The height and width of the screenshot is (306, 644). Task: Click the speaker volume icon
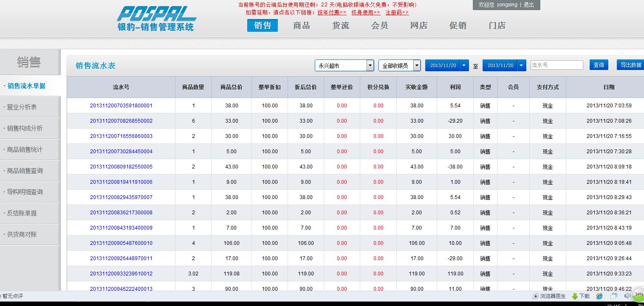627,296
